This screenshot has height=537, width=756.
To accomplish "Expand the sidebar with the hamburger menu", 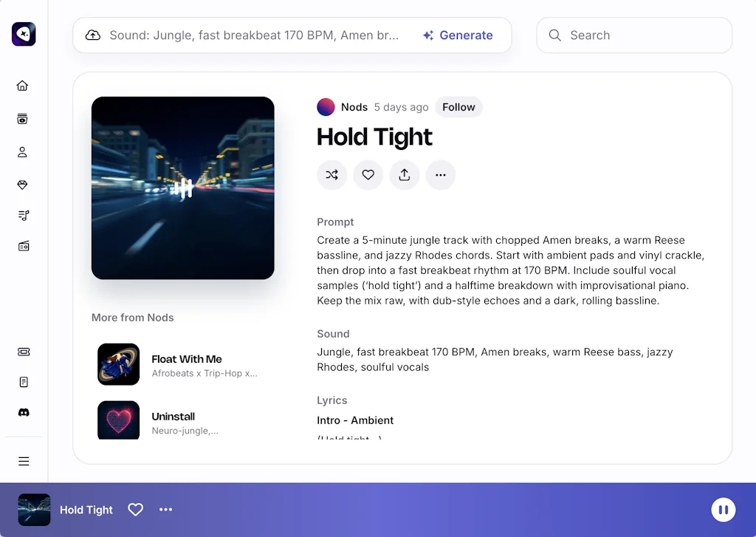I will [x=24, y=462].
